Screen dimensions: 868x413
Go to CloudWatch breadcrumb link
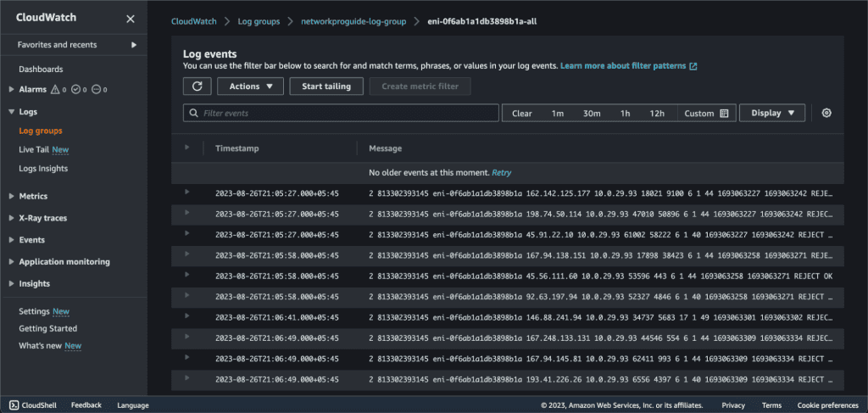coord(193,21)
